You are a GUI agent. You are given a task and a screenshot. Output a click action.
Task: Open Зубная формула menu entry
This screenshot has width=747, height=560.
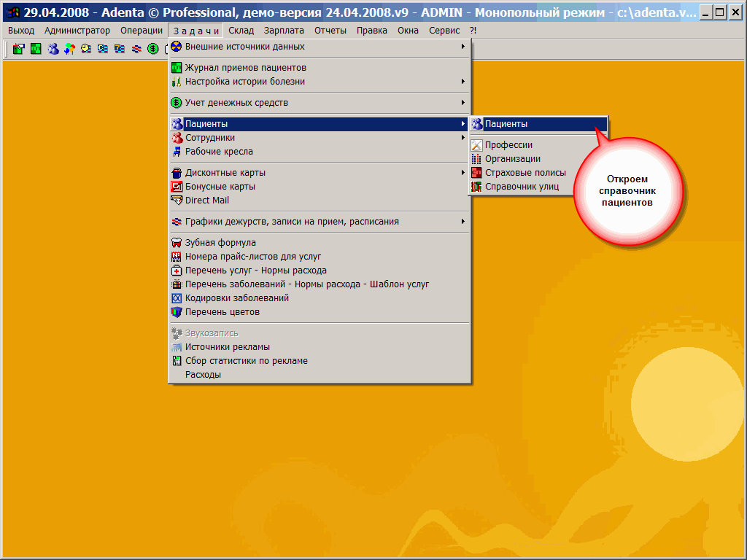220,243
